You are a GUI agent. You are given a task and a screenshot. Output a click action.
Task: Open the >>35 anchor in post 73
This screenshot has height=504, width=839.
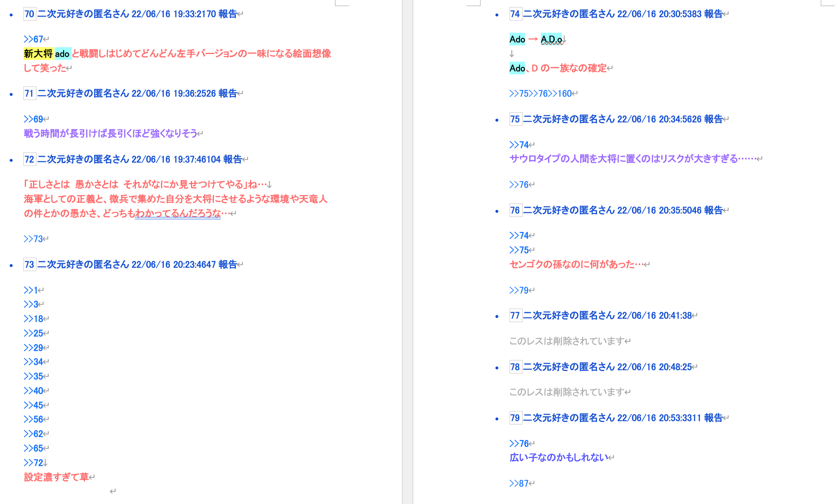tap(33, 376)
